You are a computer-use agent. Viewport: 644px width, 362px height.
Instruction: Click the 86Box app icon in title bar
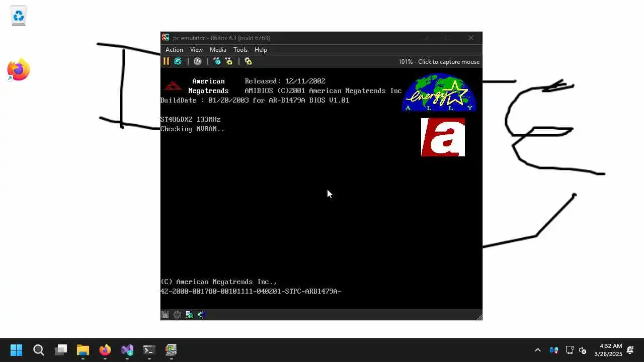click(x=166, y=38)
